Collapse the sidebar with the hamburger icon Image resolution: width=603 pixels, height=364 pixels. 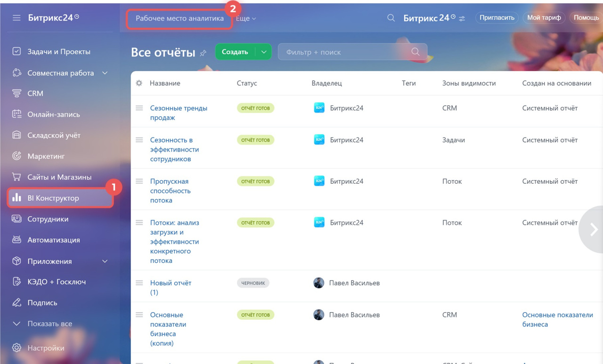pyautogui.click(x=16, y=18)
